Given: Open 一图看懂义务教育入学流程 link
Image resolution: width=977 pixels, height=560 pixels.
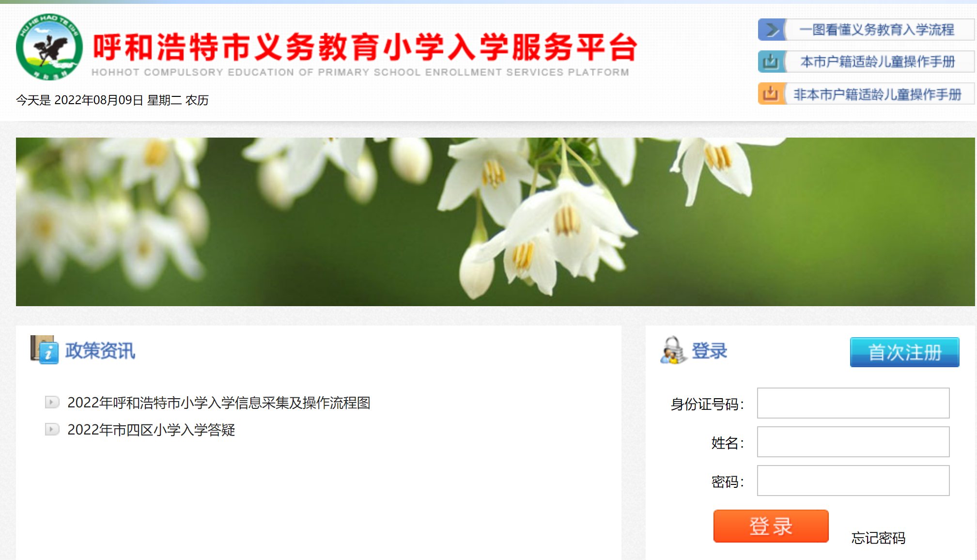Looking at the screenshot, I should [877, 30].
